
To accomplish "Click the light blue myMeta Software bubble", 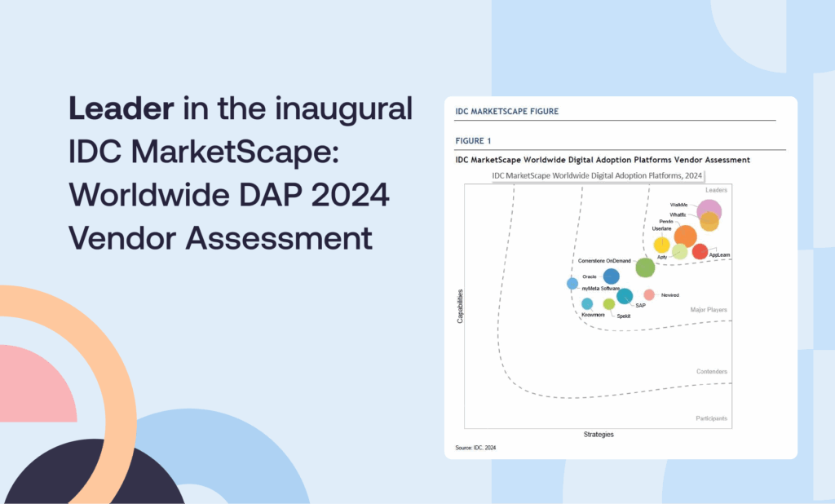I will pos(572,284).
